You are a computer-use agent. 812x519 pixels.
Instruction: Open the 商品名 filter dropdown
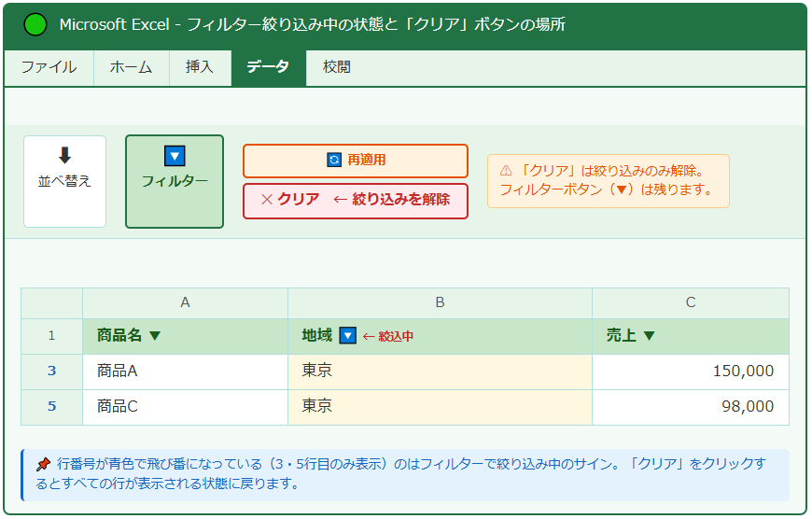155,336
